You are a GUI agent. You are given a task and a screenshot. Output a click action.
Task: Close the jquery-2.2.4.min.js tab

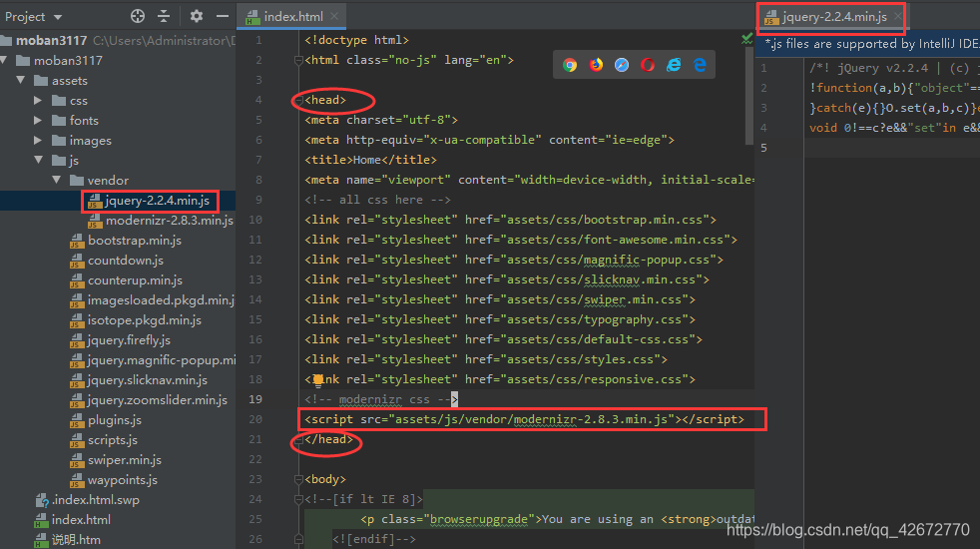click(898, 16)
